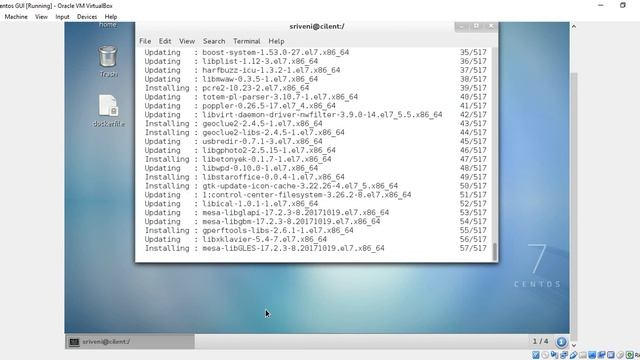Click the terminal's vertical scrollbar thumb
This screenshot has width=640, height=360.
point(495,251)
